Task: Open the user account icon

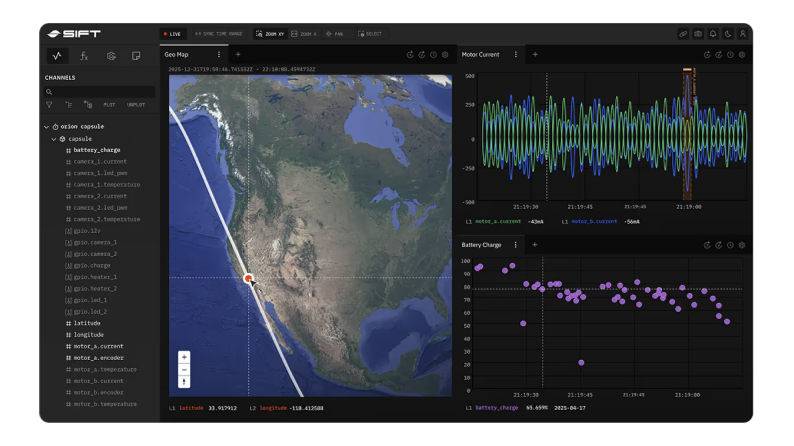Action: 742,34
